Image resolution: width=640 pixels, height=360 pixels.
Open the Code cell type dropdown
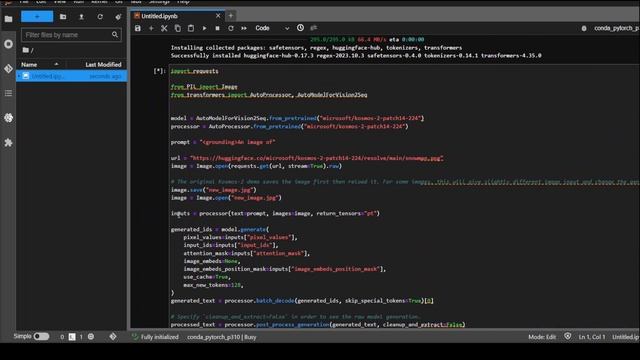click(272, 28)
